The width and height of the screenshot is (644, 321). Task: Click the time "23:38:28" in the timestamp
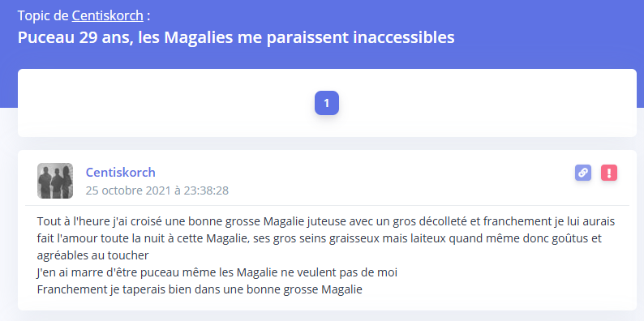click(208, 190)
